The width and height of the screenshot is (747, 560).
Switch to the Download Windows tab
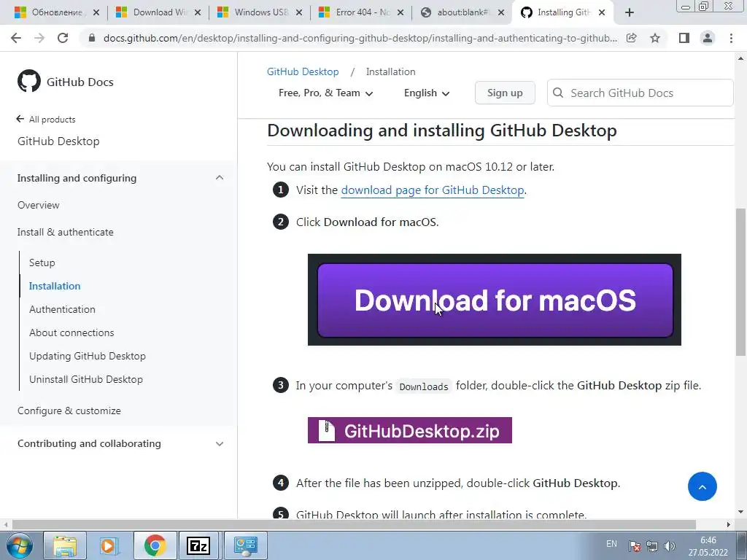(158, 12)
